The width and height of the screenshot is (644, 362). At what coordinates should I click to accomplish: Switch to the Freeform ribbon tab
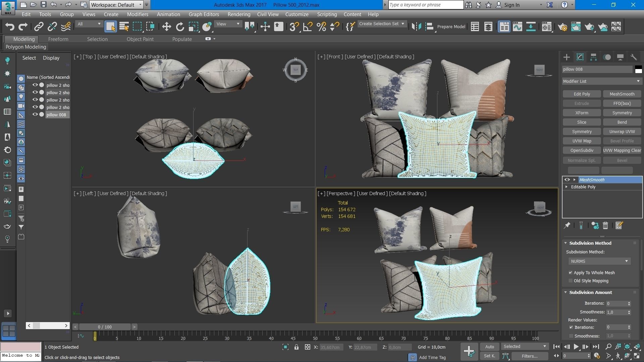click(x=58, y=39)
